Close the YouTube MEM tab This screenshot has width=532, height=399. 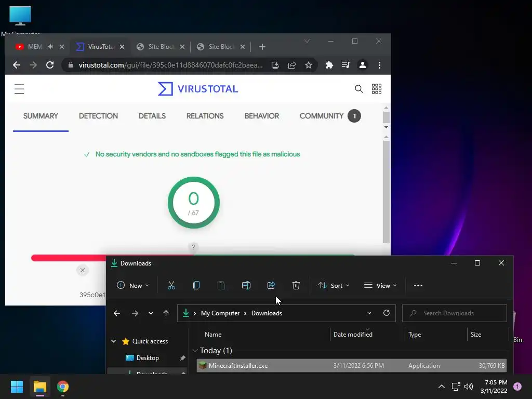click(x=62, y=47)
